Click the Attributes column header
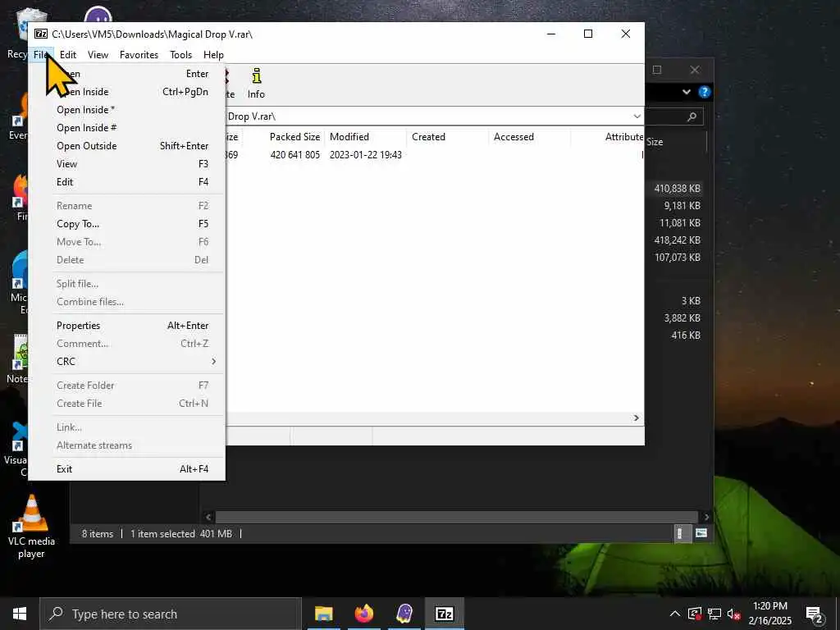 pyautogui.click(x=624, y=137)
